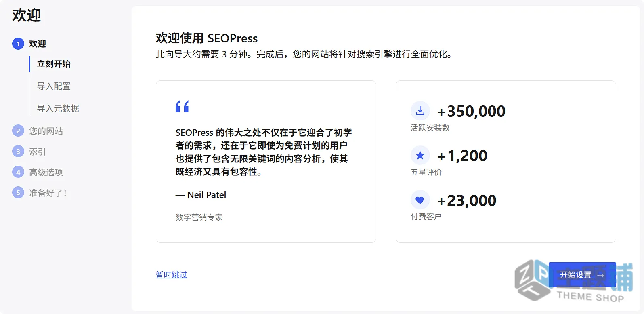
Task: Click the 活跃安装数 label
Action: [x=430, y=128]
